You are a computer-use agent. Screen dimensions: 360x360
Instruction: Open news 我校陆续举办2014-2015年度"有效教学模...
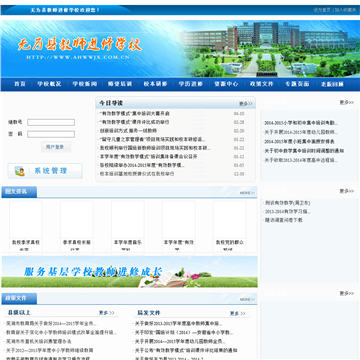pyautogui.click(x=142, y=165)
